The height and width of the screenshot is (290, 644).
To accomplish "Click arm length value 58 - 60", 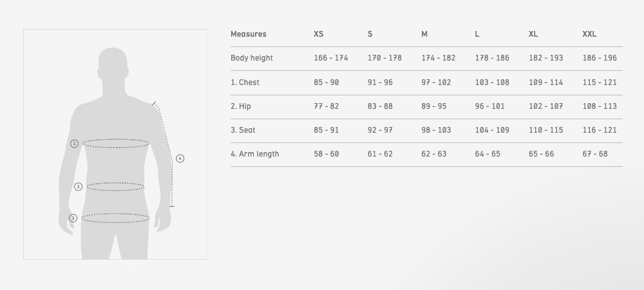I will pos(326,154).
